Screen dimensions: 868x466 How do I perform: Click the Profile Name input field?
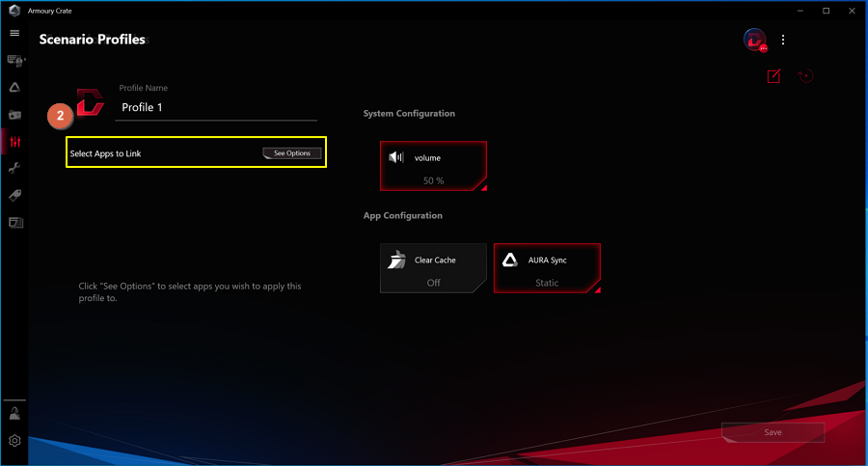click(216, 107)
